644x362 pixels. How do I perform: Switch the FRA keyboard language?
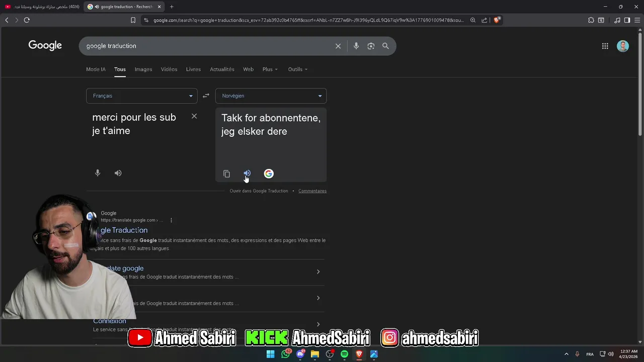point(590,354)
